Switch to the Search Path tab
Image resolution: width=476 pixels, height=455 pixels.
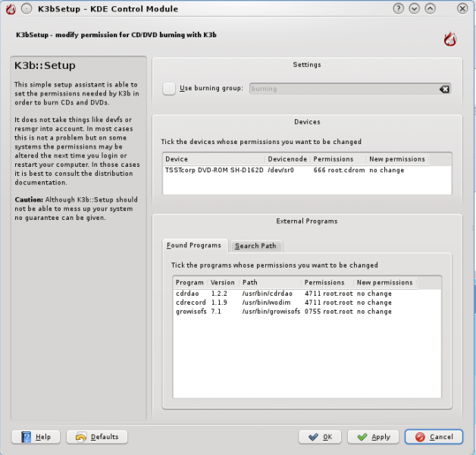point(256,246)
